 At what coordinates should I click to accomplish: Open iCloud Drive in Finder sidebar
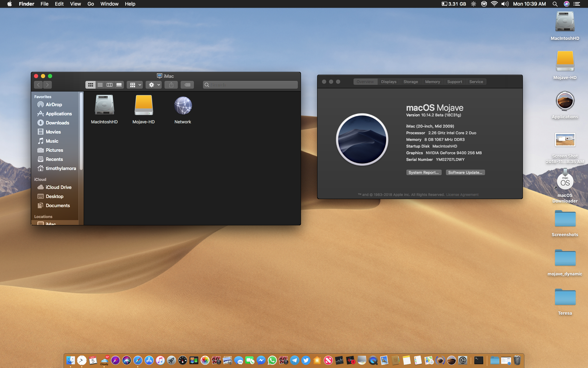pos(55,187)
